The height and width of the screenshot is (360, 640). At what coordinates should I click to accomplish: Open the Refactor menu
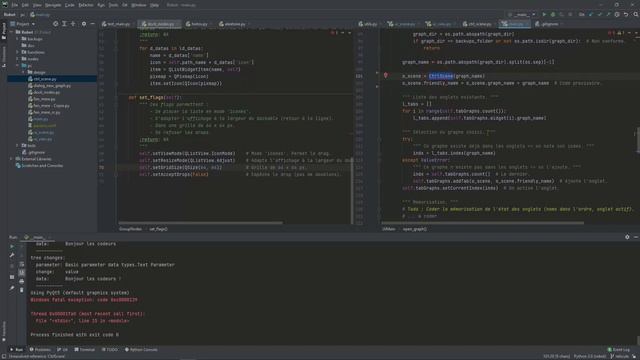point(86,5)
